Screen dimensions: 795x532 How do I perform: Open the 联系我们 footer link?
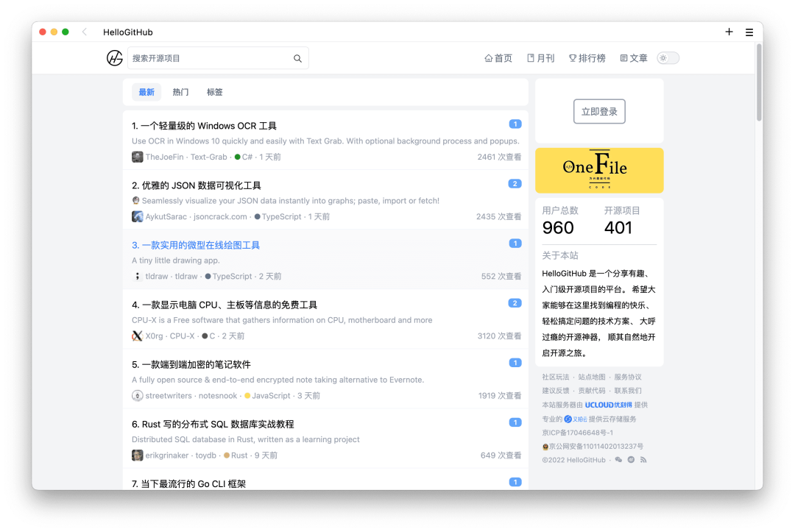[x=628, y=391]
